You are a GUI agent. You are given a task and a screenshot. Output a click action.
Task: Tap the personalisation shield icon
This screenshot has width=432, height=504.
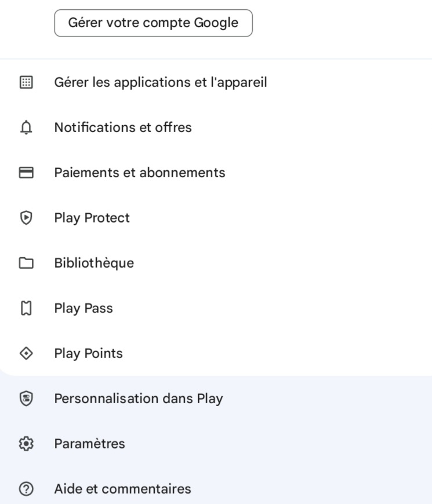click(x=26, y=399)
